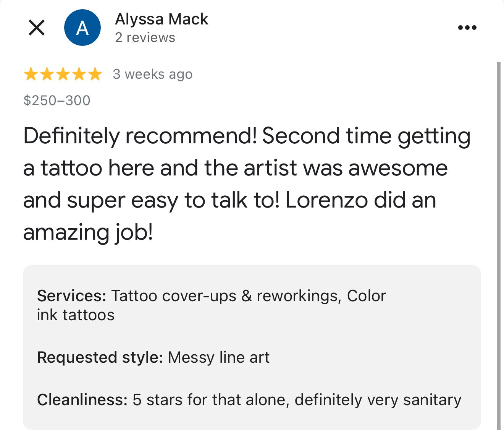
Task: Click the blue "A" profile avatar
Action: coord(82,28)
